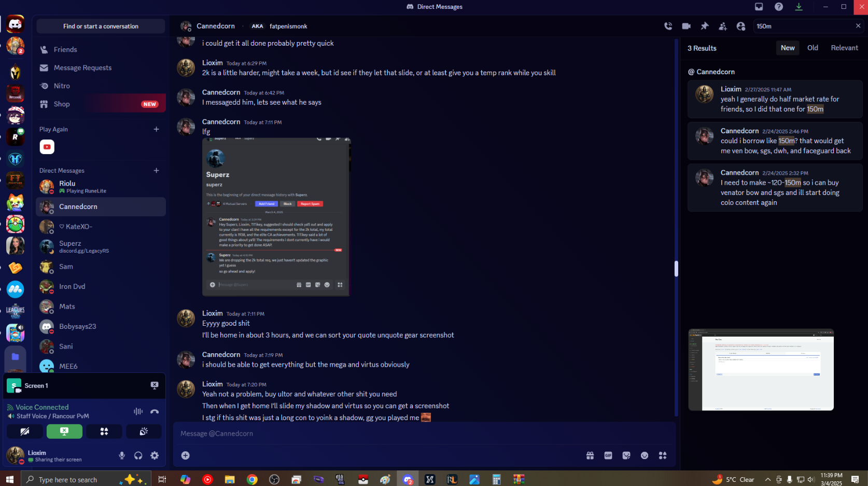Open the DM with Sam
This screenshot has width=868, height=486.
click(x=101, y=267)
